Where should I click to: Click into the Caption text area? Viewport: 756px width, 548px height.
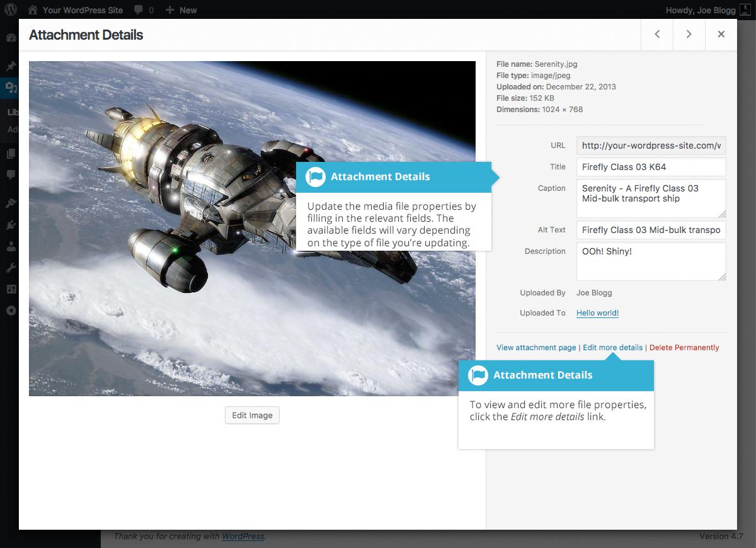point(651,198)
